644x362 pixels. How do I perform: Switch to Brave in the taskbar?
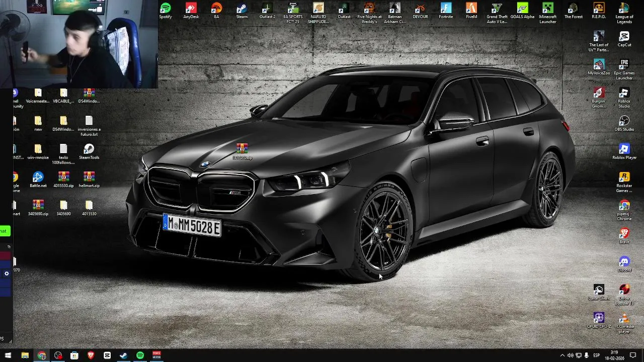(x=91, y=355)
